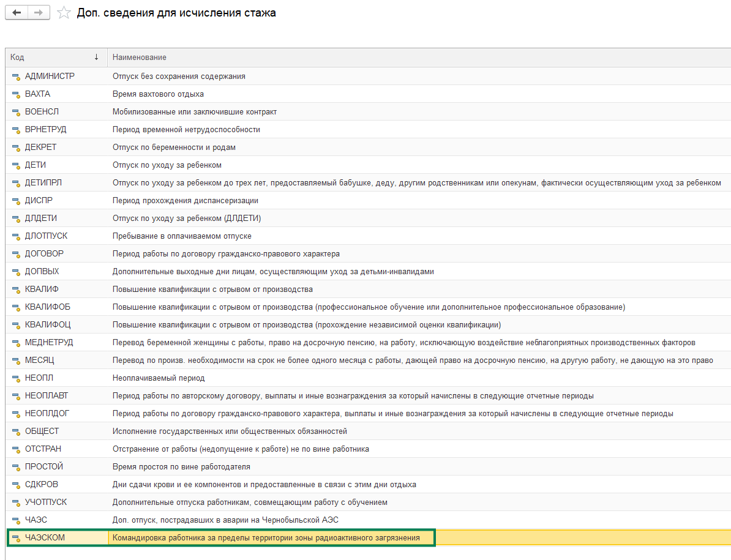Click the row icon next to ВАХТА
Image resolution: width=731 pixels, height=560 pixels.
[16, 95]
